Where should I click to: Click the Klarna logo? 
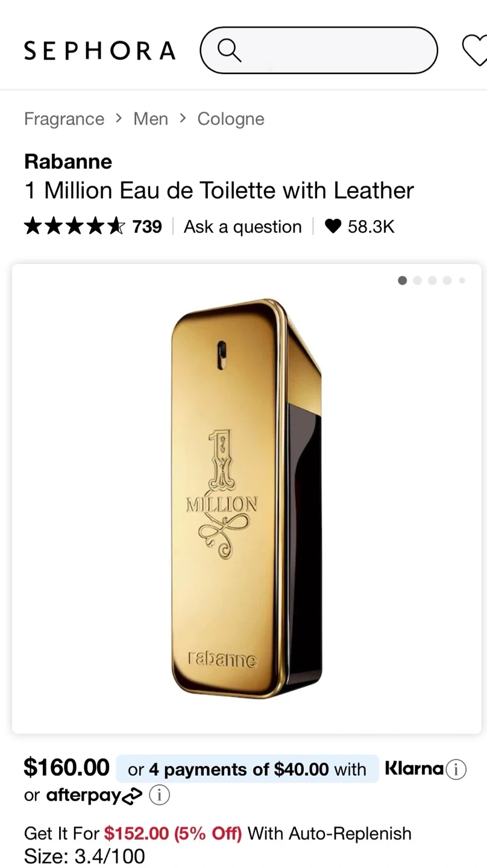click(414, 769)
